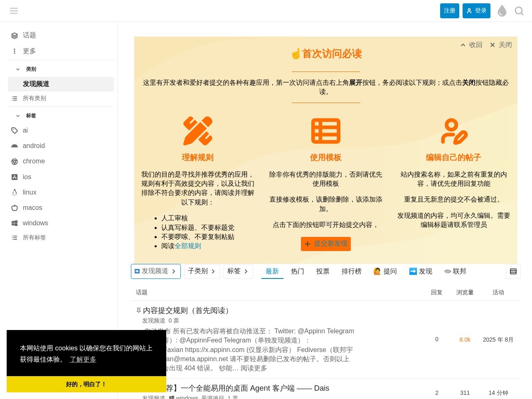Screen dimensions: 532x399
Task: Expand the 标签 filter dropdown
Action: coord(238,271)
